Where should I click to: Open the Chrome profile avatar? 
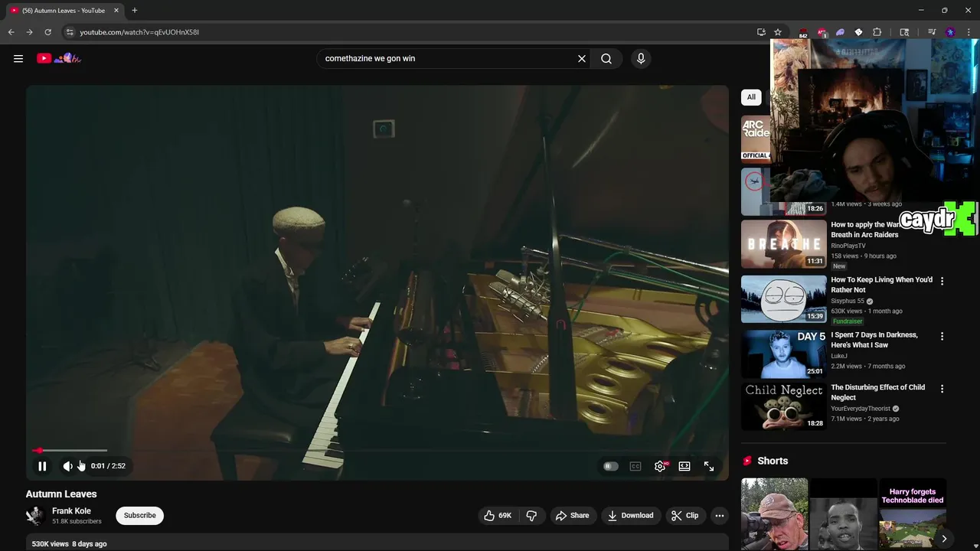point(950,32)
